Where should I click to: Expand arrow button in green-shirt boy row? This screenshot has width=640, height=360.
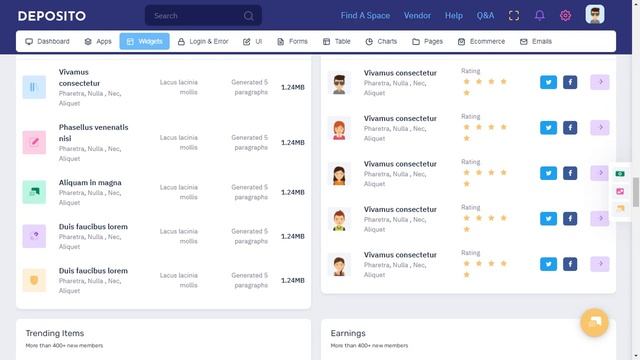[x=600, y=218]
